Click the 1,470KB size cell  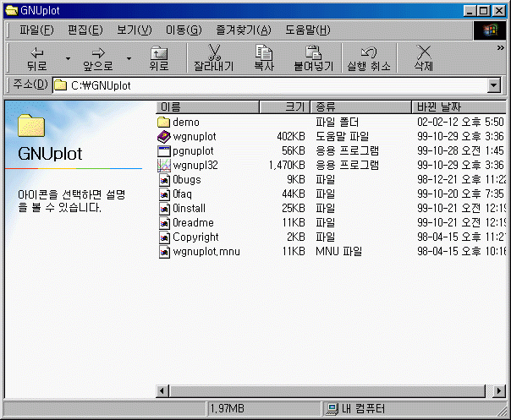tap(287, 166)
